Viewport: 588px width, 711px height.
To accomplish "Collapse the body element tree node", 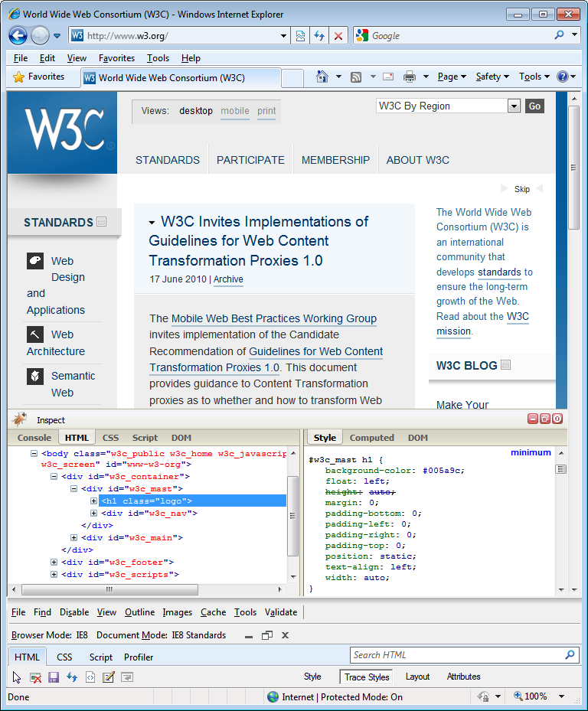I will 34,453.
